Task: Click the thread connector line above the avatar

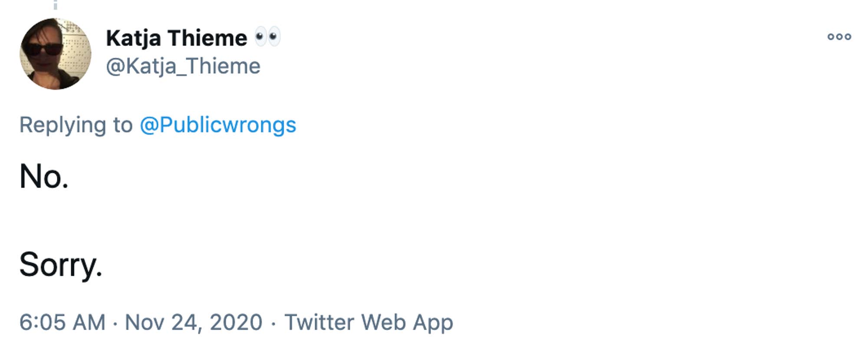Action: [x=55, y=5]
